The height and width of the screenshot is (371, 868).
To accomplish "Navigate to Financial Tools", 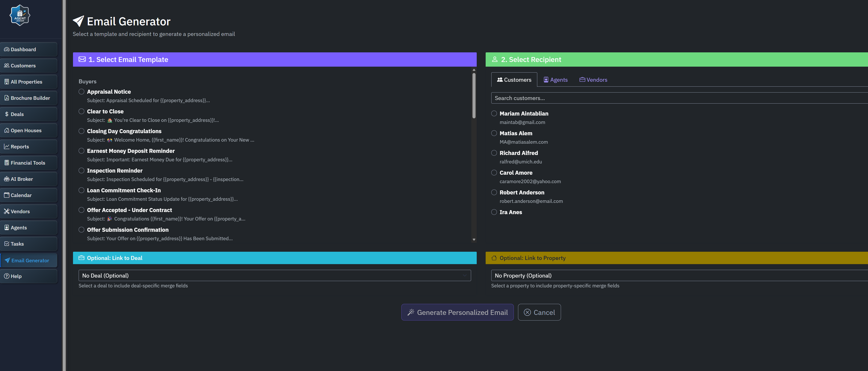I will [28, 163].
